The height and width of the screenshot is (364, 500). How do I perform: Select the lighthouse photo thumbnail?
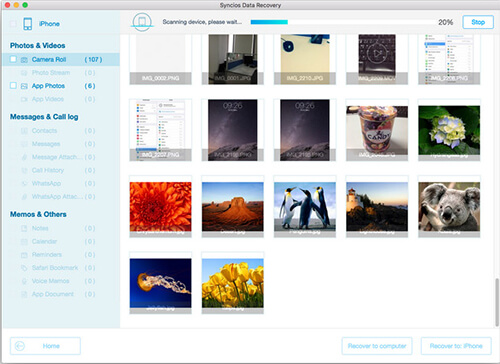(x=377, y=206)
